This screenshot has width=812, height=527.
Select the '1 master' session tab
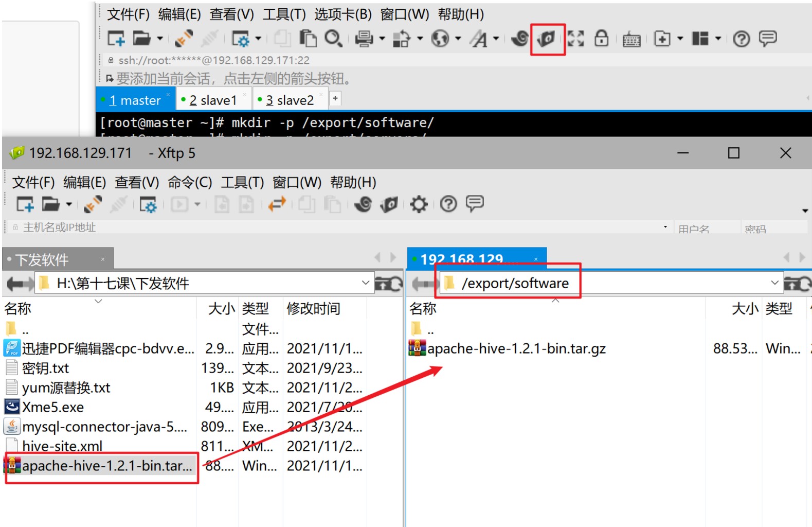click(135, 100)
